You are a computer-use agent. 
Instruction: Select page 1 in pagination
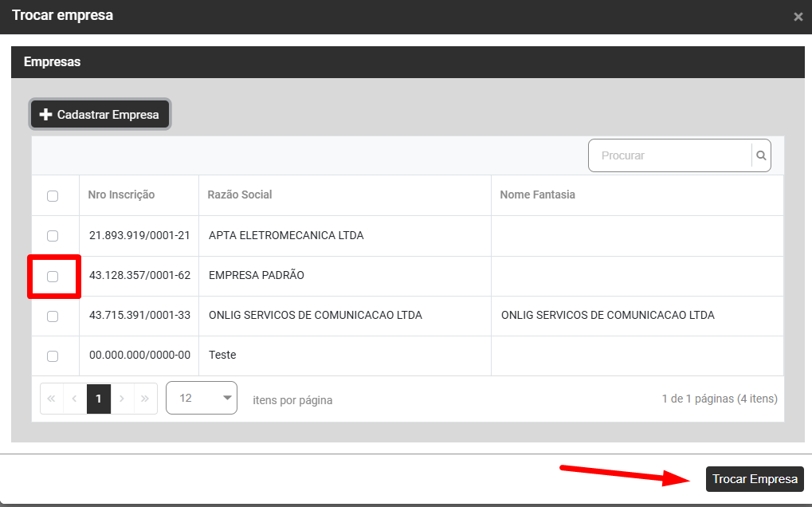pos(98,399)
